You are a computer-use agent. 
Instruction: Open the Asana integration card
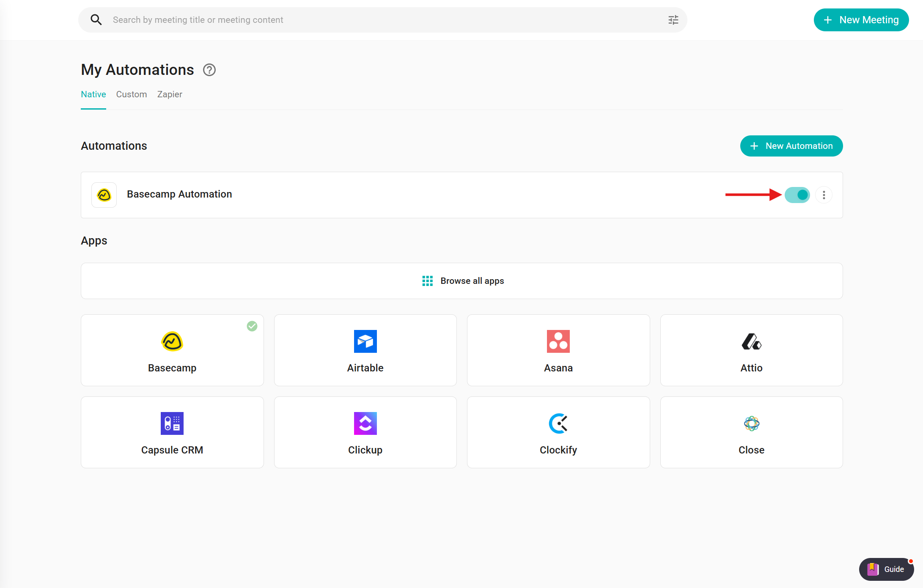(x=558, y=350)
